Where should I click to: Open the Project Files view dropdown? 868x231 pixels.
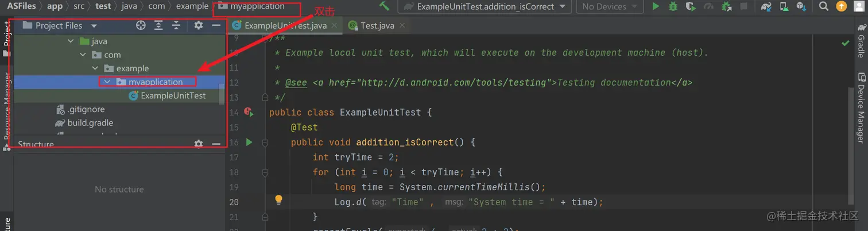pyautogui.click(x=60, y=25)
